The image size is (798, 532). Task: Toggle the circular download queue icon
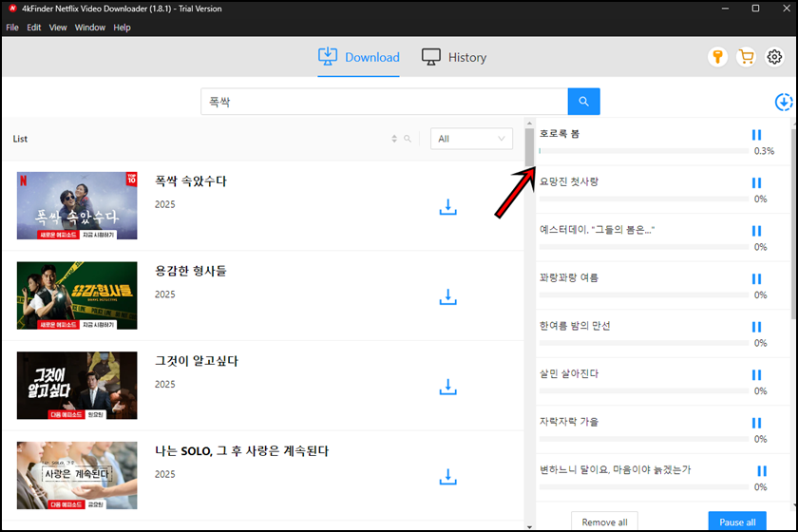[784, 102]
